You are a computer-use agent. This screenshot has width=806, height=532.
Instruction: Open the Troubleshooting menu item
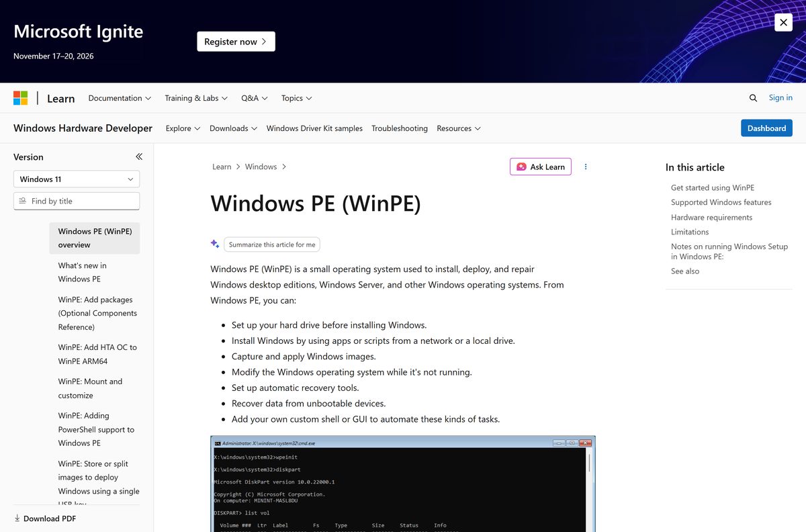coord(400,128)
